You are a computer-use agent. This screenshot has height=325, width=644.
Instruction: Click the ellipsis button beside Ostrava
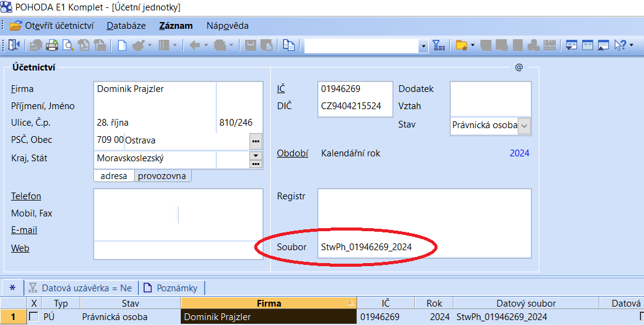(x=256, y=141)
